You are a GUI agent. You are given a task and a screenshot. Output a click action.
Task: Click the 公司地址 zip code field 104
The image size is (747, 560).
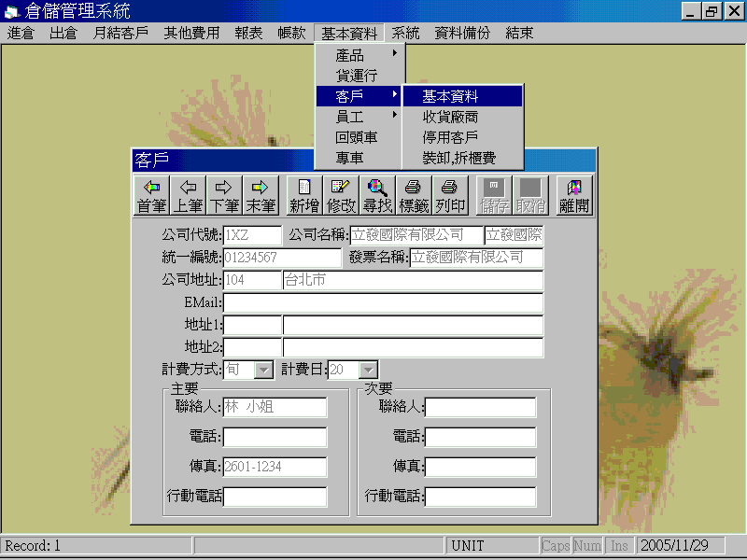point(252,280)
